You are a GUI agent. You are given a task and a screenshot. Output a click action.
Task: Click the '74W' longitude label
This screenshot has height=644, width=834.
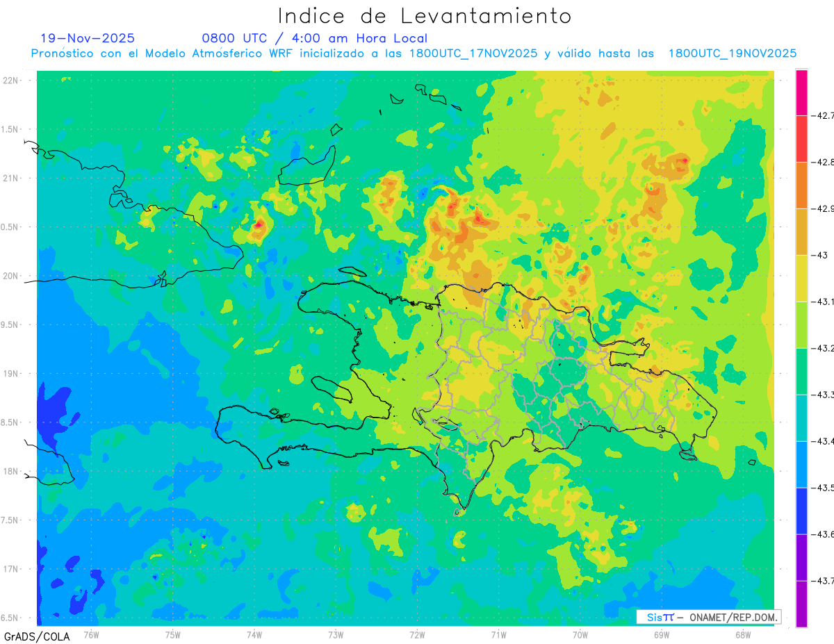point(254,634)
